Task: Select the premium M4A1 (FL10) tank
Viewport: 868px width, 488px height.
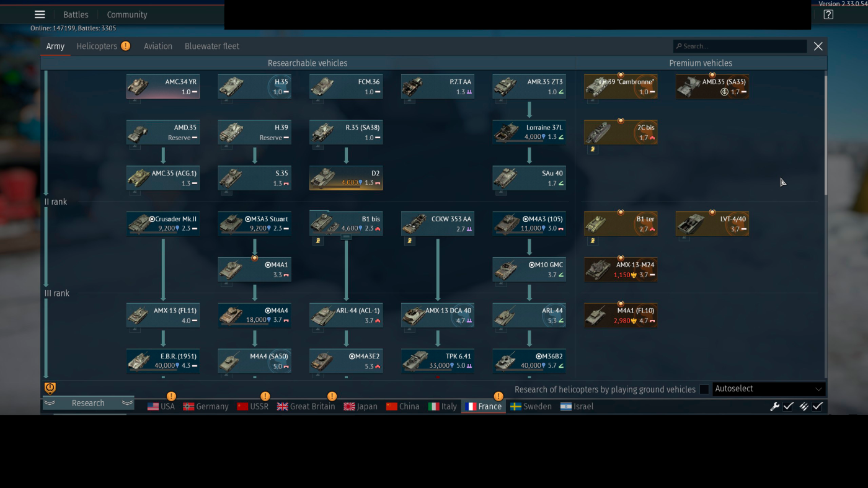Action: click(621, 316)
